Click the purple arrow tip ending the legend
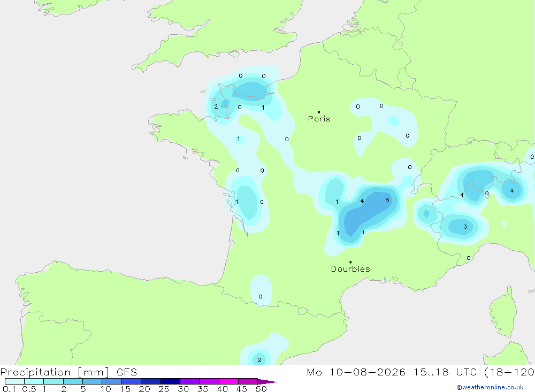The width and height of the screenshot is (535, 392). click(x=268, y=382)
